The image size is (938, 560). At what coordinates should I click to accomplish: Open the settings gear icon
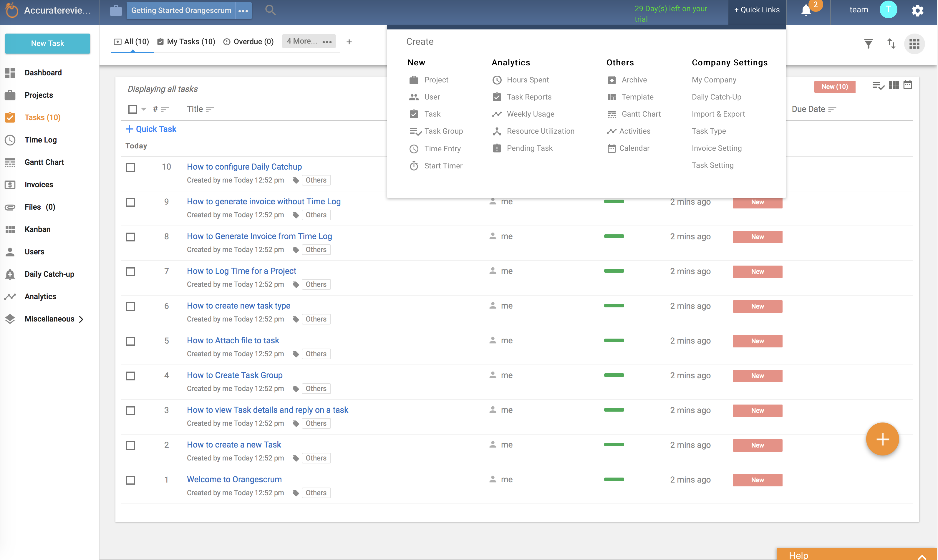917,10
